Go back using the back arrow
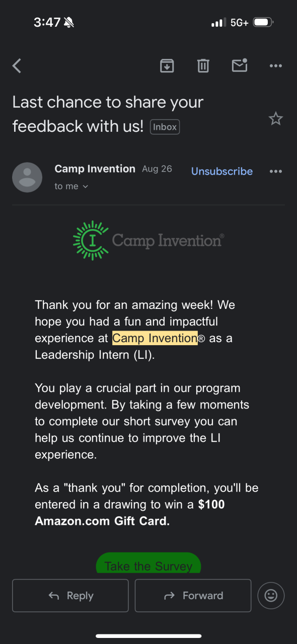 coord(17,66)
